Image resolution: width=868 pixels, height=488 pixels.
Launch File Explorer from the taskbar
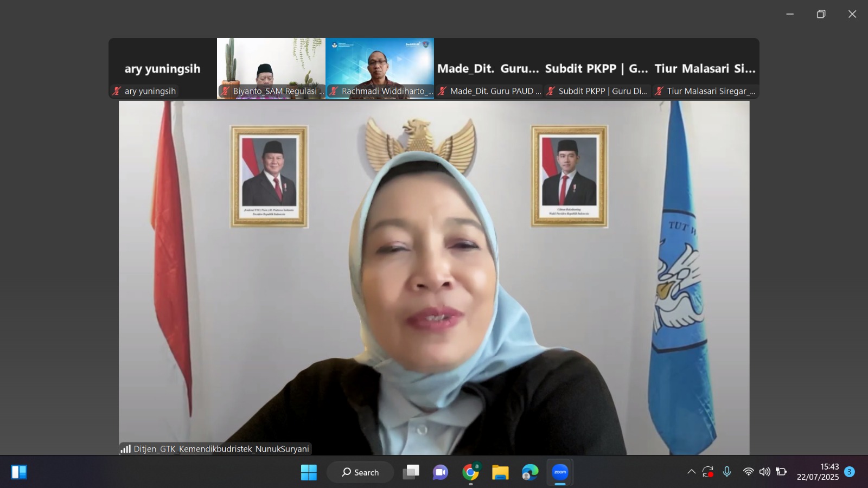pos(500,472)
